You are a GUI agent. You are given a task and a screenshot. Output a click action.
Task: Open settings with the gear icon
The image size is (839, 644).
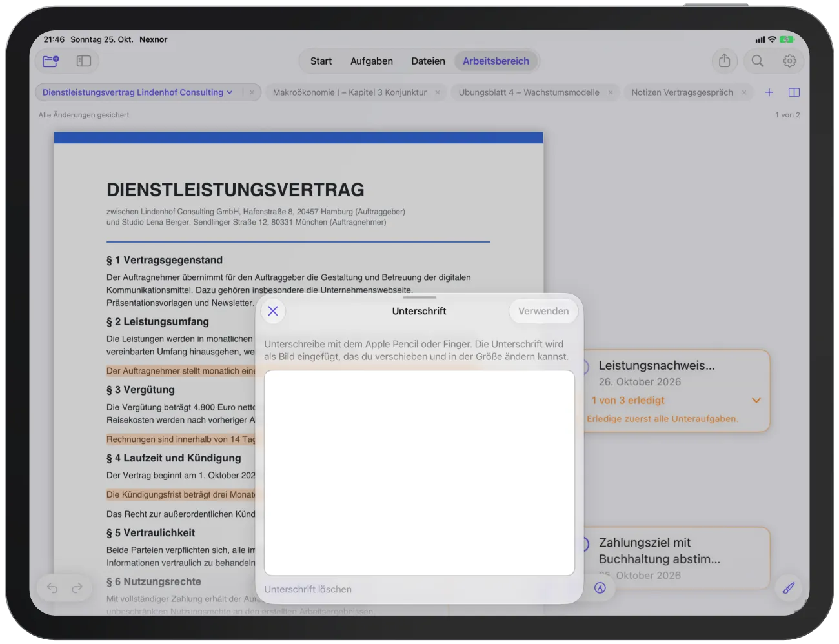click(x=789, y=61)
